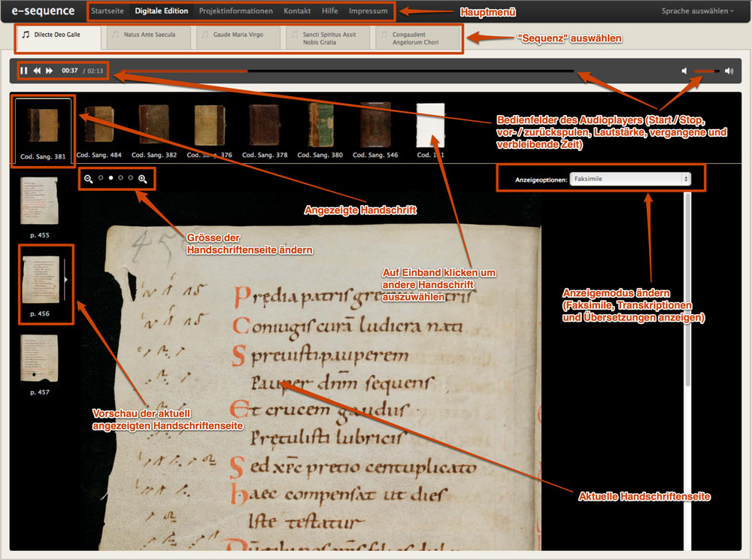
Task: Open the Anzeigeoptionen Faksimile dropdown
Action: [x=630, y=179]
